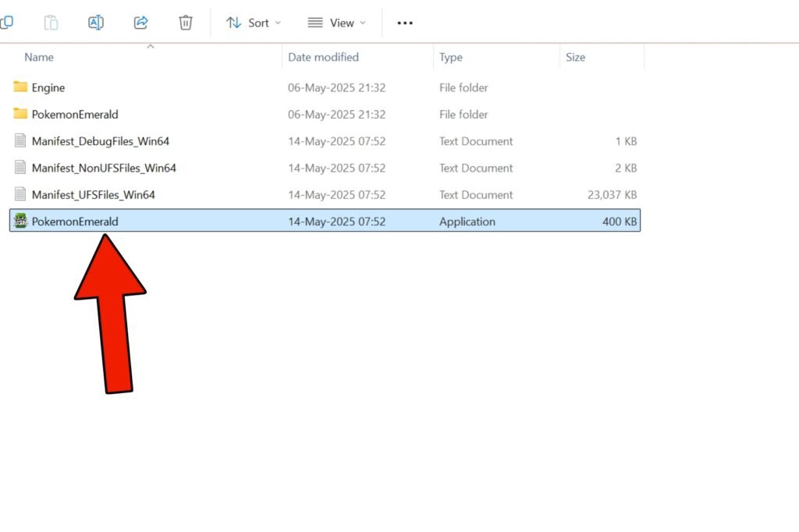Screen dimensions: 799x532
Task: Select the PokemonEmerald folder name
Action: click(75, 114)
